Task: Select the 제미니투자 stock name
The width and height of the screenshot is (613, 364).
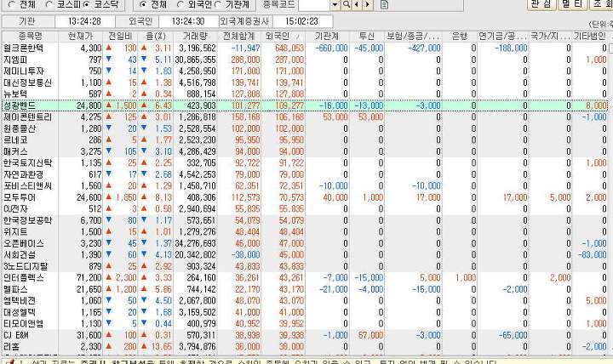Action: [x=24, y=71]
